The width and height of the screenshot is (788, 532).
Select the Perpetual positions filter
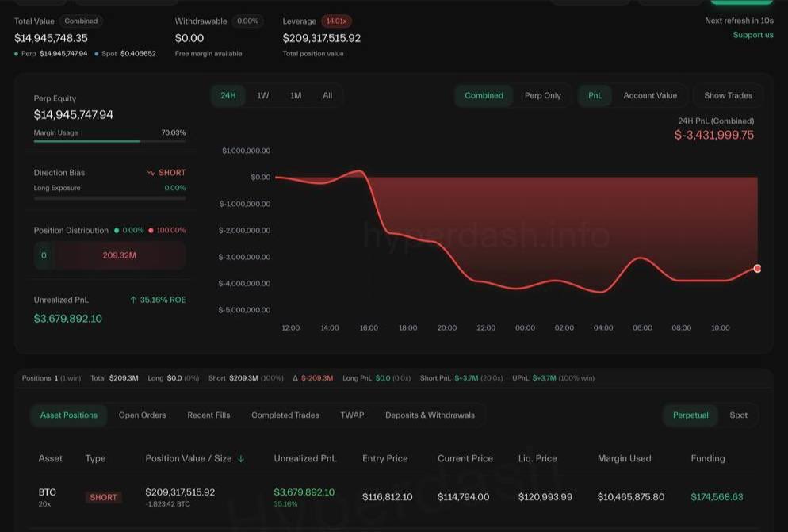pos(690,415)
